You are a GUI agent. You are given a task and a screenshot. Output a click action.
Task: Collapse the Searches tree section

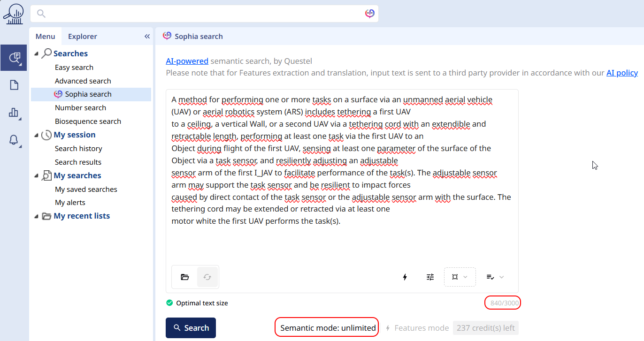37,54
